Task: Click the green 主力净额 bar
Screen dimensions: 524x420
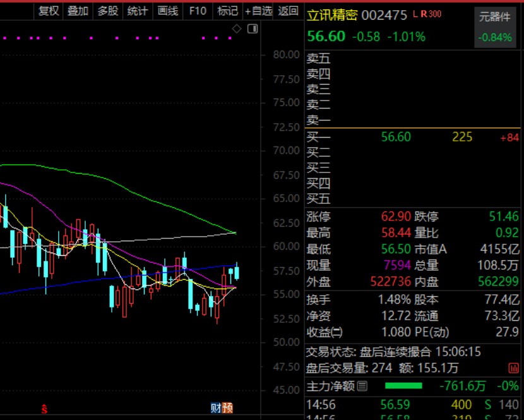Action: (403, 387)
